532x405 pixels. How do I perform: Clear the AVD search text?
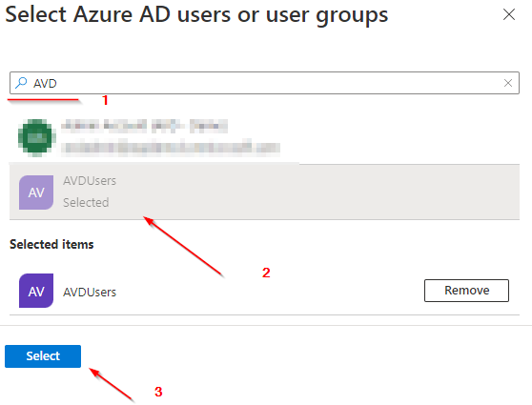(x=508, y=83)
